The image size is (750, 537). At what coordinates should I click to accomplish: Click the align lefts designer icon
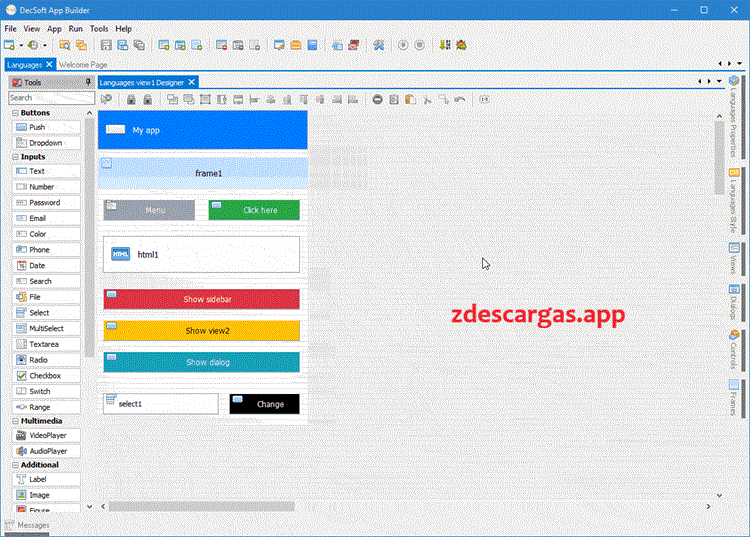coord(254,99)
